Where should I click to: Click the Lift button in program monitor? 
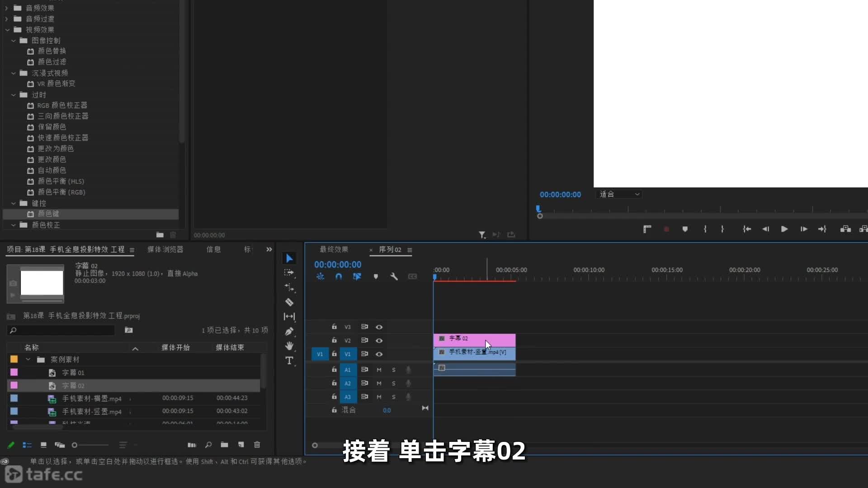845,229
